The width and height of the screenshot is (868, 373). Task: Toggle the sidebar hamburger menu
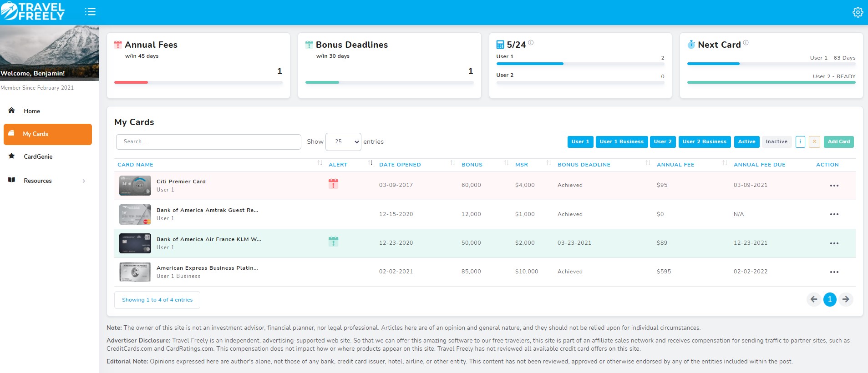pos(90,11)
